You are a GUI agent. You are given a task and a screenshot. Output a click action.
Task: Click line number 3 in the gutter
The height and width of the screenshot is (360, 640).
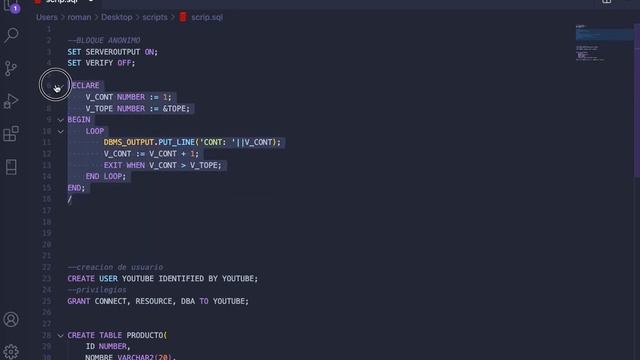[x=49, y=52]
